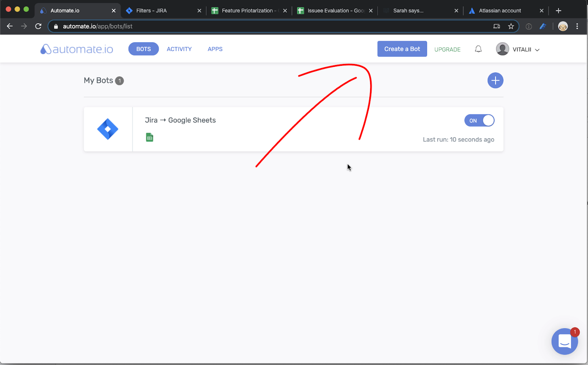Close the Filters - JIRA tab
588x365 pixels.
click(199, 11)
